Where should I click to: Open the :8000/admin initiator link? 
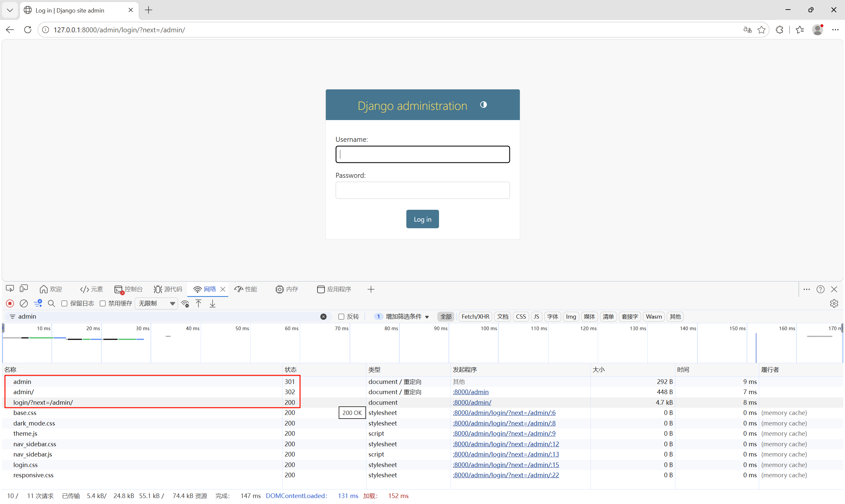[471, 392]
